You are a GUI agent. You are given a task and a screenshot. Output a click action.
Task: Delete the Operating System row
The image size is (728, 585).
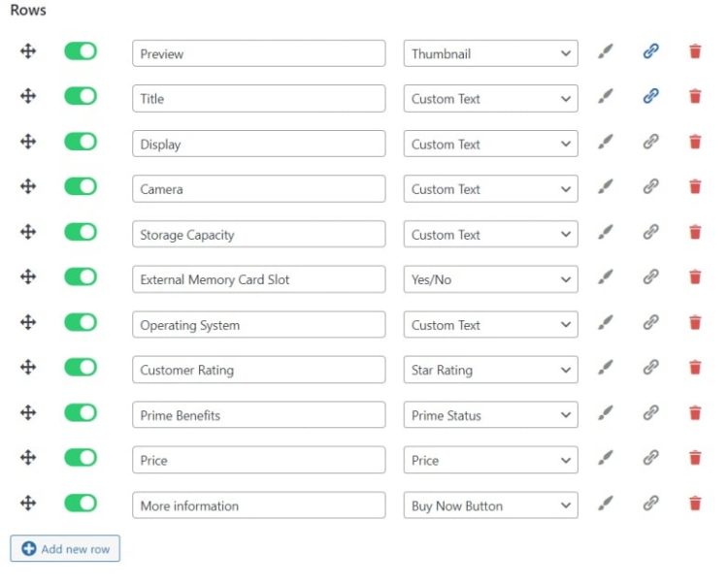click(695, 323)
